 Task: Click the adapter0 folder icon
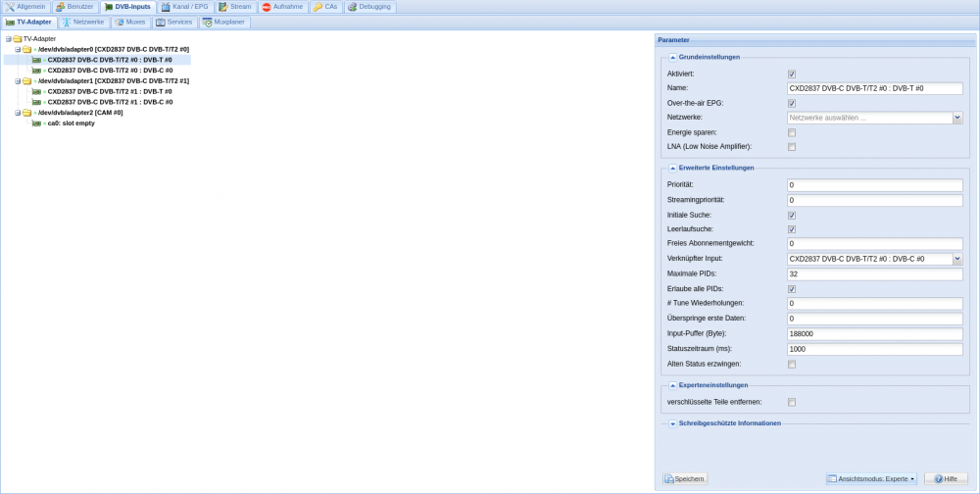(26, 49)
